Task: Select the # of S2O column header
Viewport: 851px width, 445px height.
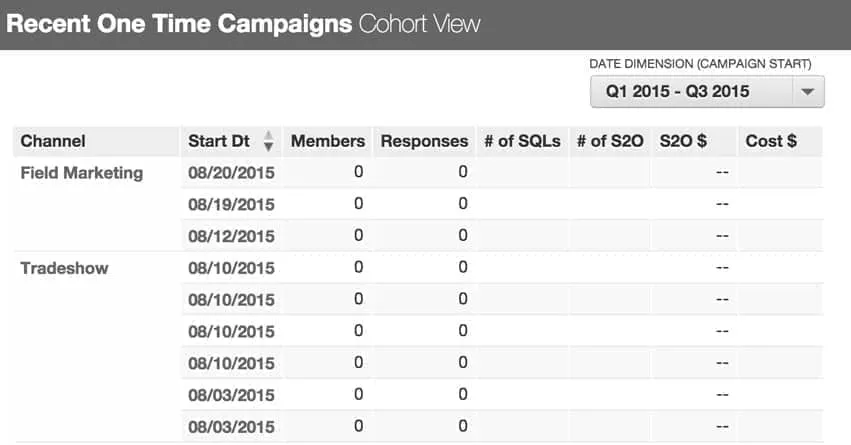Action: coord(609,141)
